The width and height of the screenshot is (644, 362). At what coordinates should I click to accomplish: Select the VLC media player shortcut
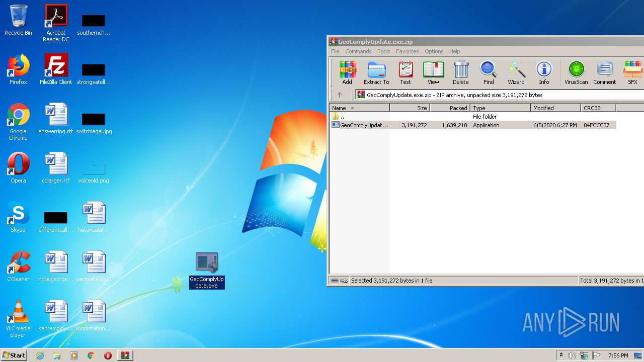18,319
